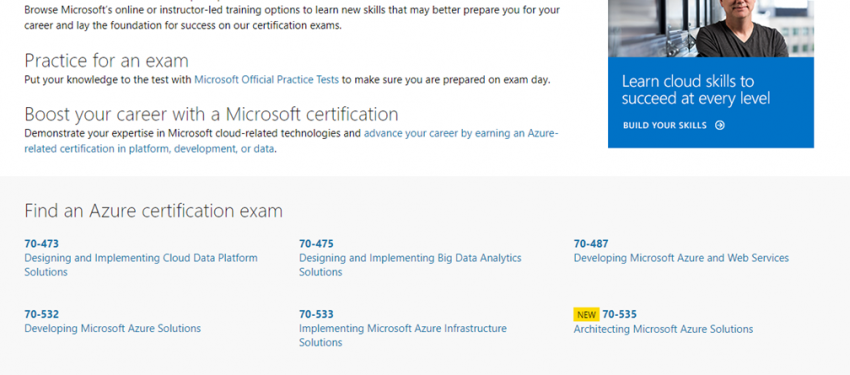Screen dimensions: 850x375
Task: Click the yellow NEW badge beside 70-535
Action: click(587, 314)
